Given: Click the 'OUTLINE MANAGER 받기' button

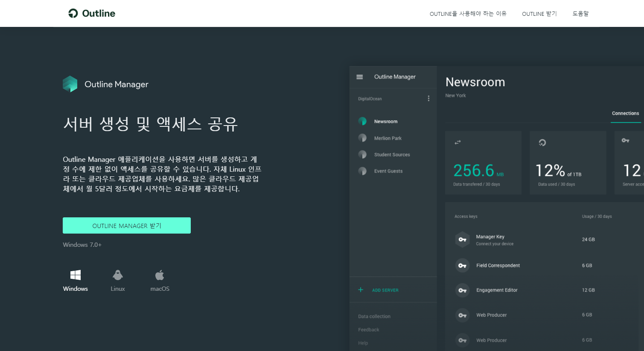Looking at the screenshot, I should coord(127,225).
